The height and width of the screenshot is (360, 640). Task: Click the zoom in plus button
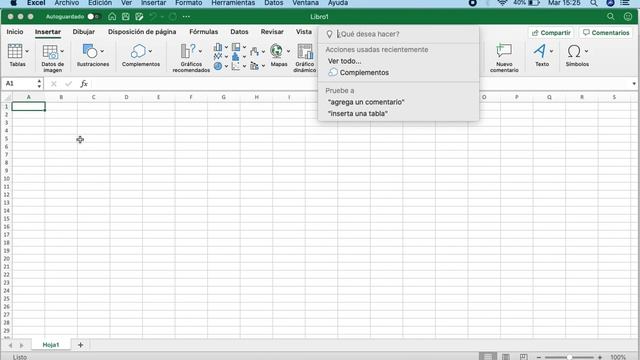click(x=600, y=357)
